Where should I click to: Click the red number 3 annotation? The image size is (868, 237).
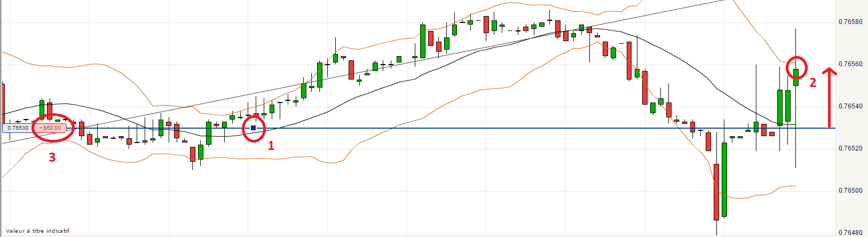pos(52,157)
